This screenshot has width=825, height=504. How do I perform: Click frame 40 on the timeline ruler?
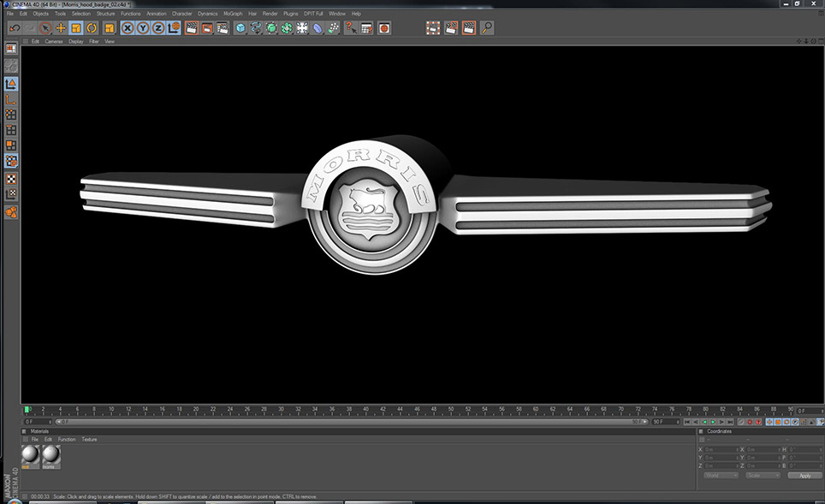click(365, 410)
